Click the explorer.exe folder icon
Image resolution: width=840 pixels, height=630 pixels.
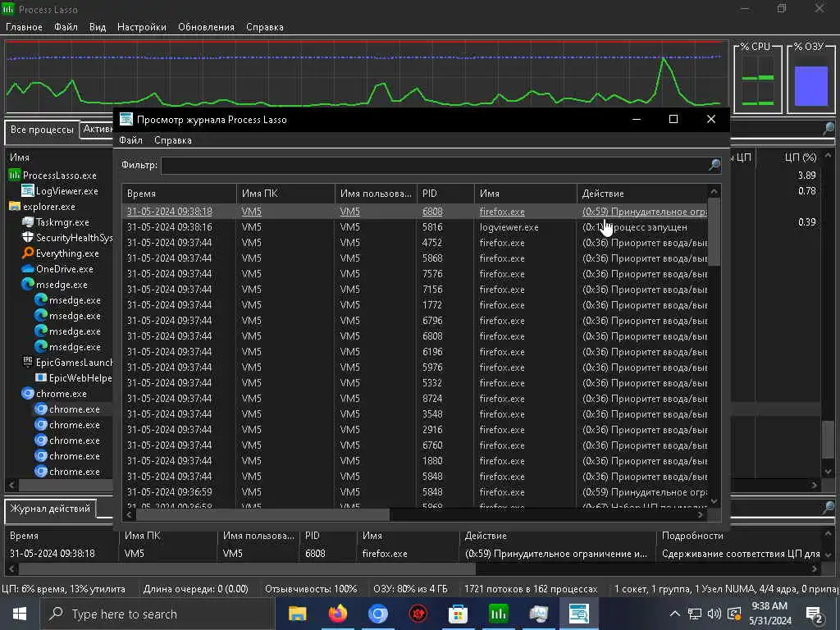(15, 206)
